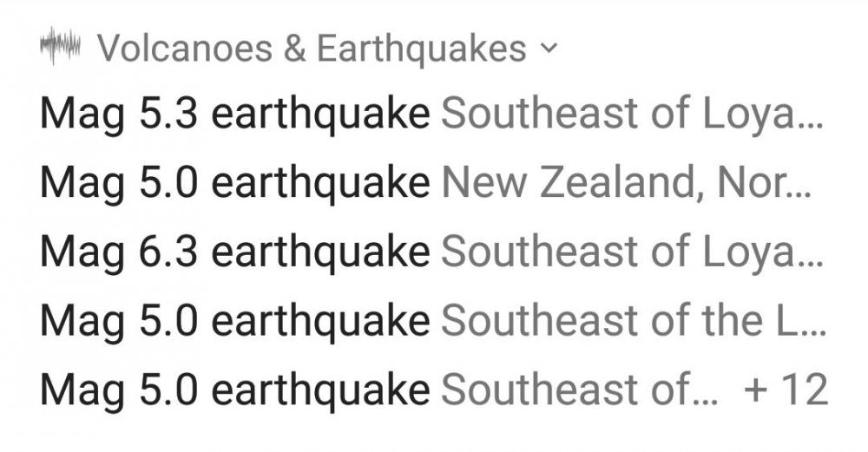Click "Southeast of…" text in the last row
Image resolution: width=868 pixels, height=452 pixels.
pyautogui.click(x=580, y=390)
